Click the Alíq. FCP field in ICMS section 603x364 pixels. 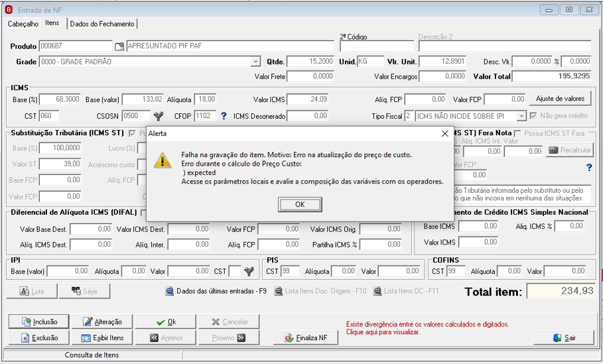coord(425,99)
